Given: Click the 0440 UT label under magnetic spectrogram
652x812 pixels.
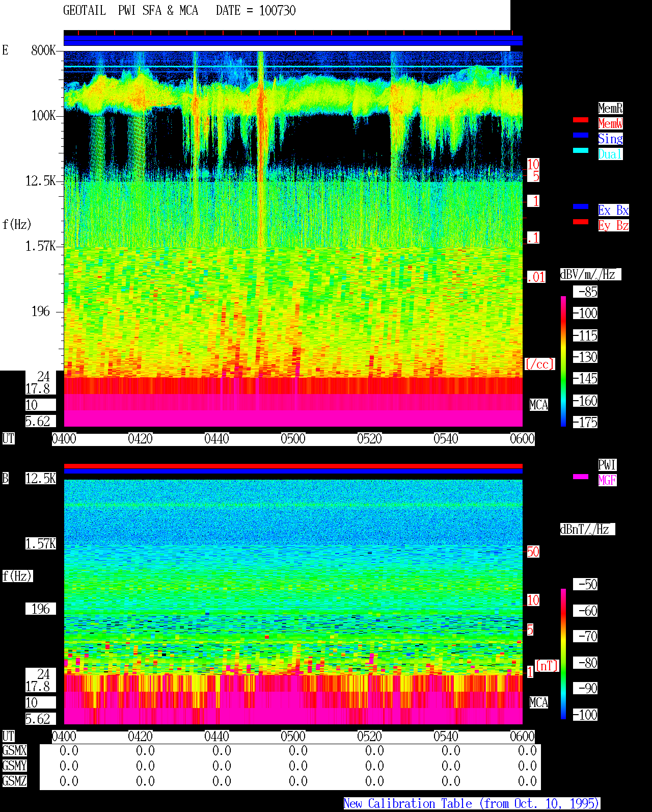Looking at the screenshot, I should [x=216, y=737].
